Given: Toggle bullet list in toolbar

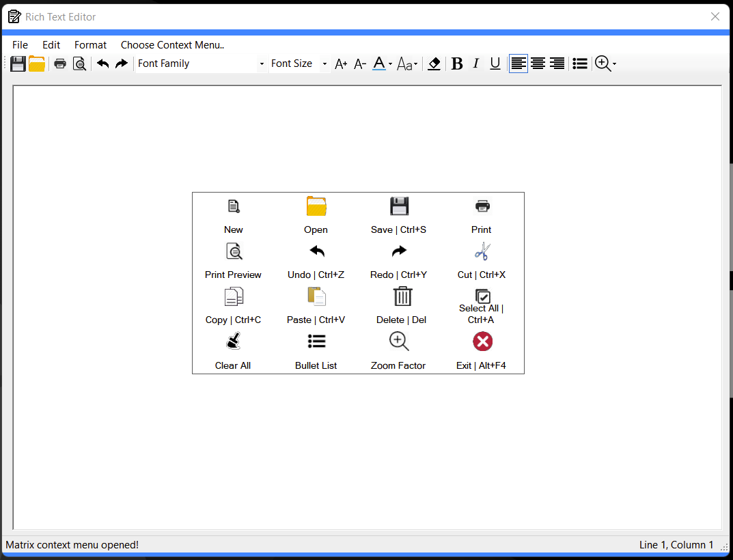Looking at the screenshot, I should tap(580, 64).
